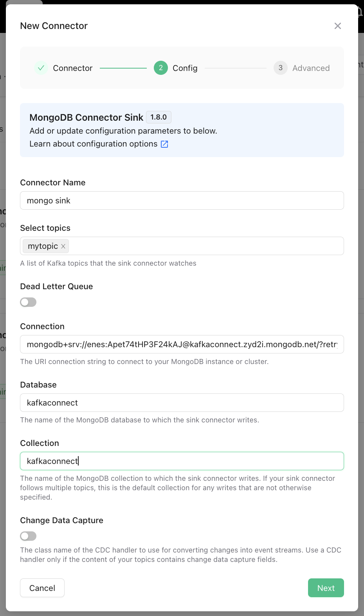Select the MongoDB Connection URI field

[x=182, y=344]
